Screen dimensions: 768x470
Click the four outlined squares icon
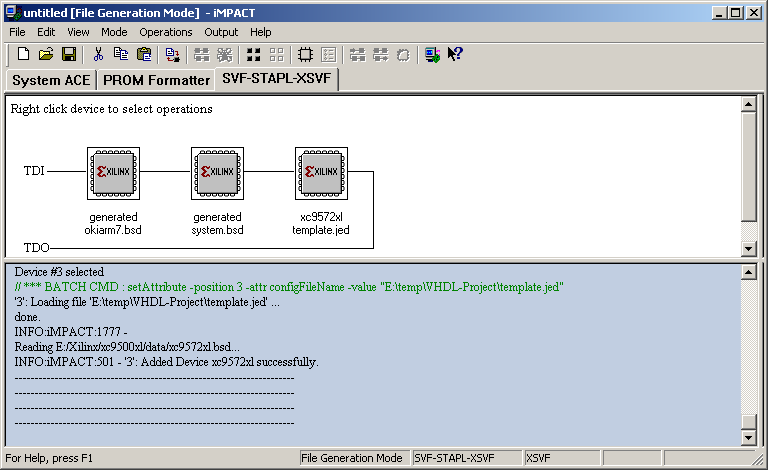tap(276, 54)
